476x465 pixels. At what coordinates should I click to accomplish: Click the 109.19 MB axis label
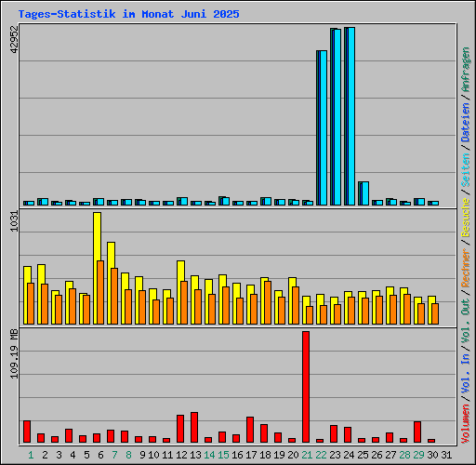(x=14, y=354)
